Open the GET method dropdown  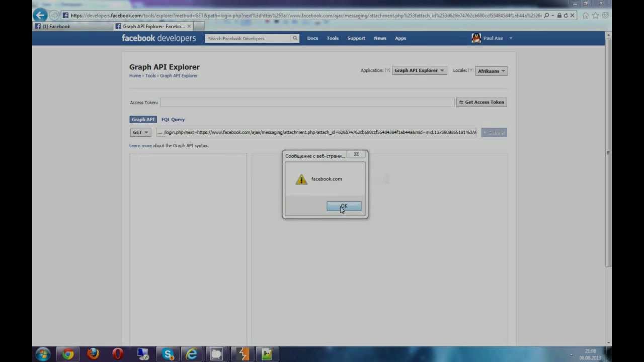(140, 133)
